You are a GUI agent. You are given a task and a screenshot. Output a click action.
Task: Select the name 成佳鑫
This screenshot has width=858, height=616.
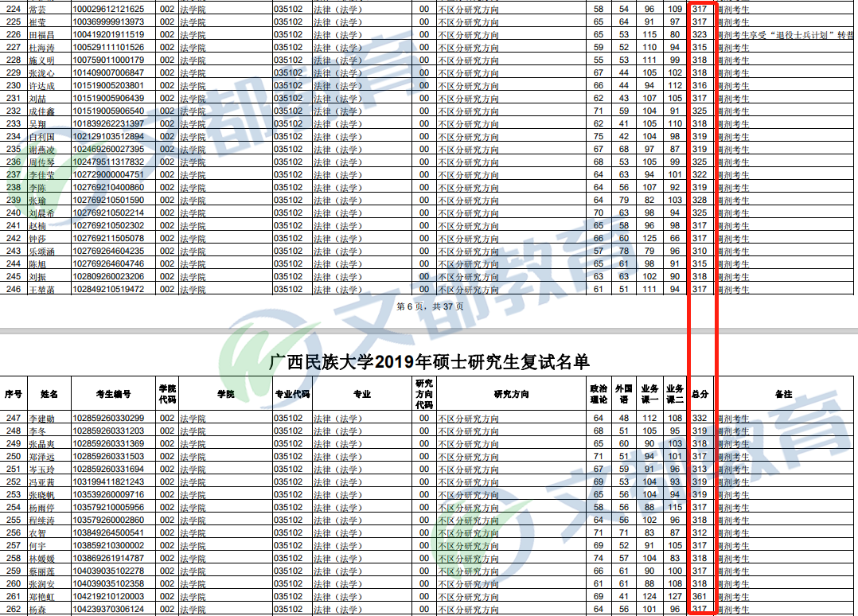pos(41,111)
